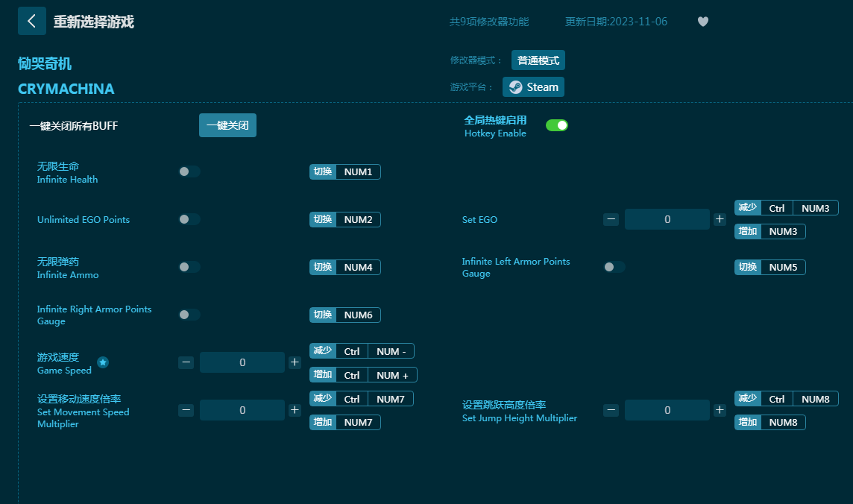The width and height of the screenshot is (853, 504).
Task: Click the Game Speed value field
Action: coord(242,362)
